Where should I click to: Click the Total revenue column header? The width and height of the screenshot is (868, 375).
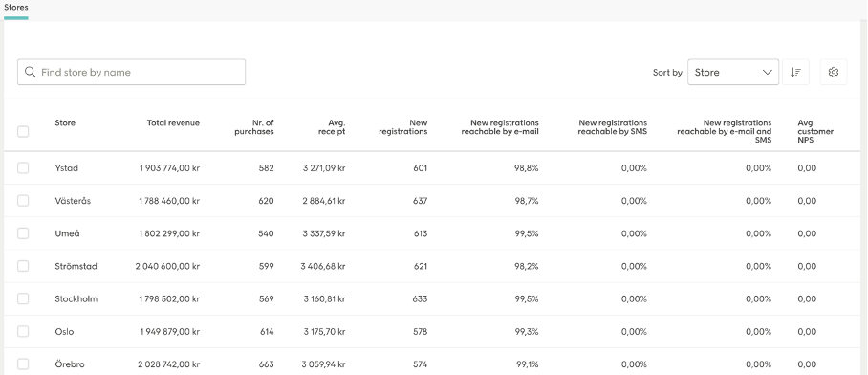[173, 123]
